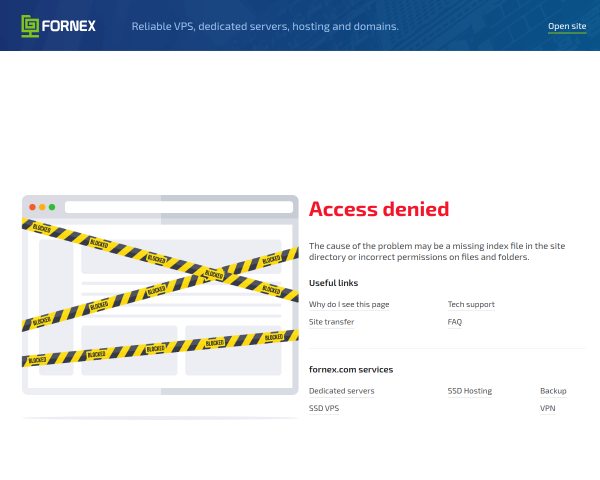
Task: Open the 'Open site' link
Action: pyautogui.click(x=567, y=26)
